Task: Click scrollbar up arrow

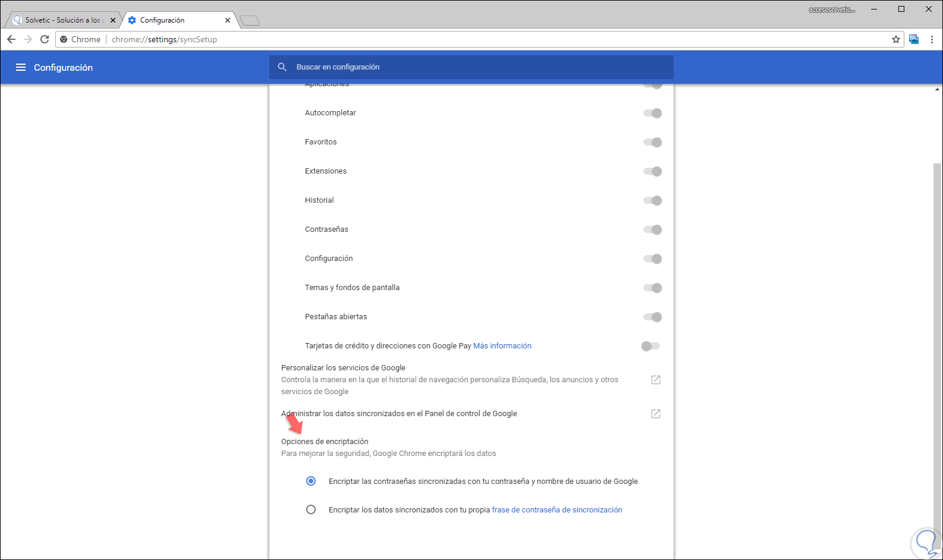Action: pyautogui.click(x=938, y=89)
